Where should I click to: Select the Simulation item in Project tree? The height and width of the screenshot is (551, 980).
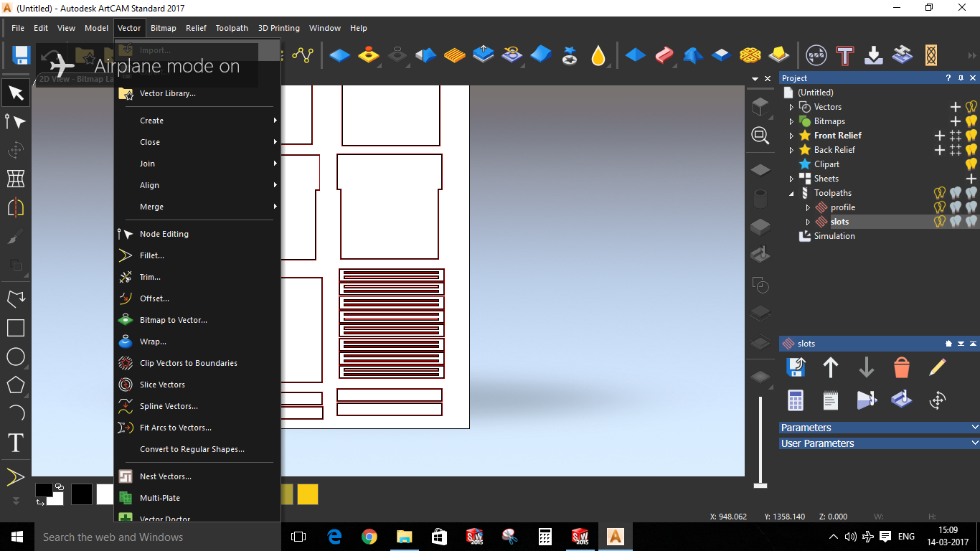834,236
